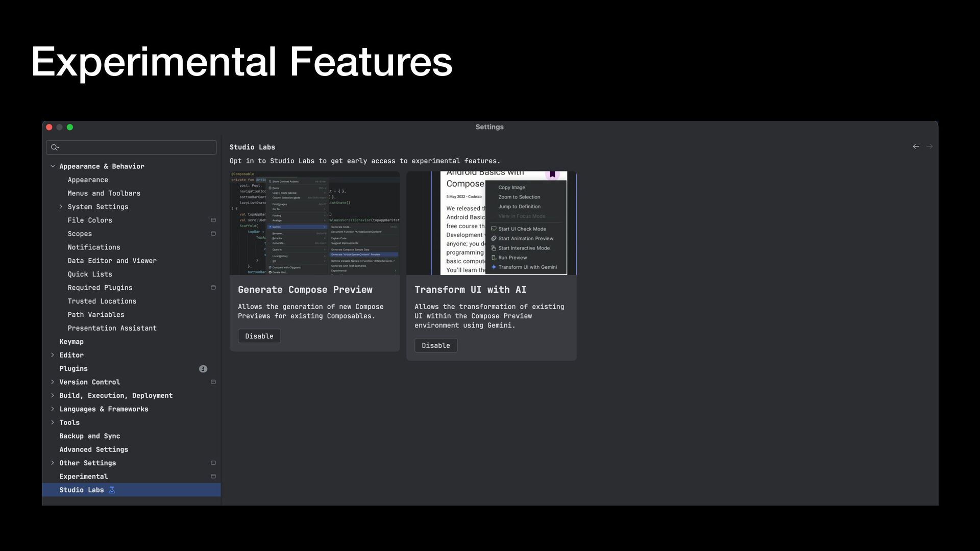The height and width of the screenshot is (551, 980).
Task: Click the forward navigation arrow in Settings
Action: point(929,146)
